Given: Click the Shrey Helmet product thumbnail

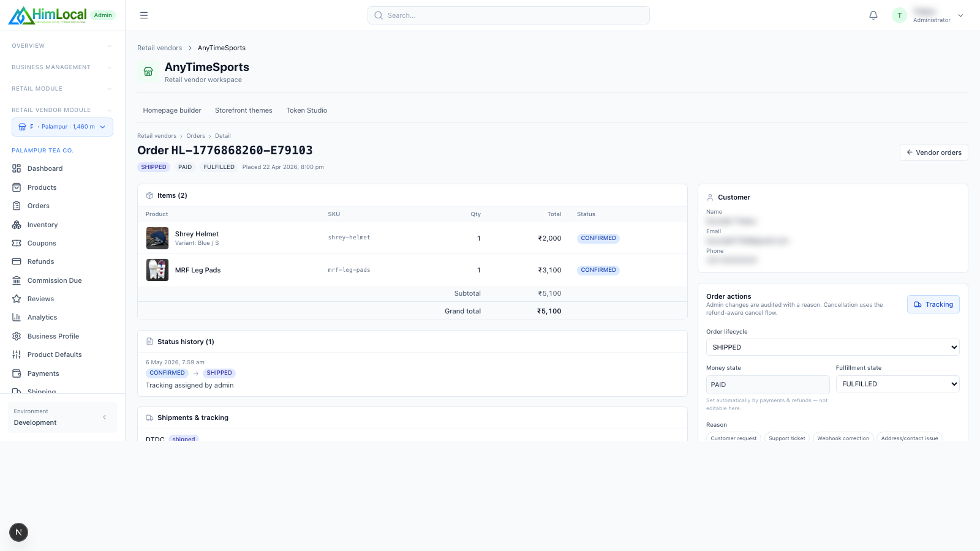Looking at the screenshot, I should 157,238.
